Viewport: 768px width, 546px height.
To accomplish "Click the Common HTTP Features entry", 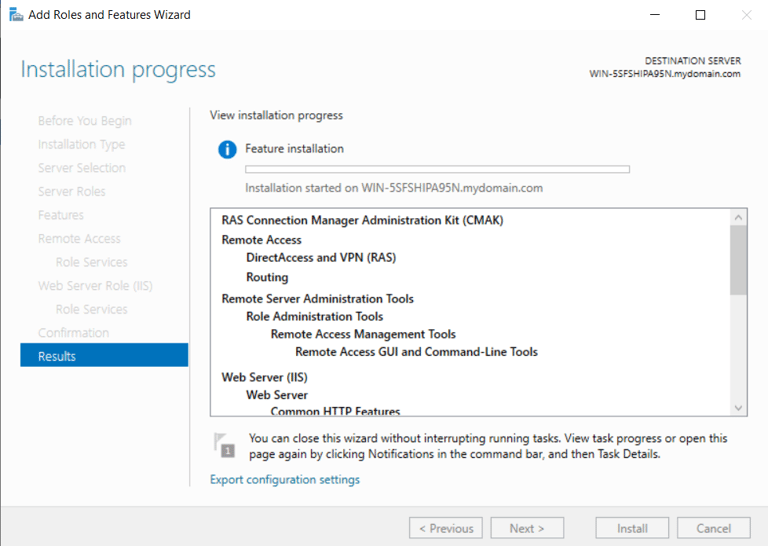I will point(335,411).
